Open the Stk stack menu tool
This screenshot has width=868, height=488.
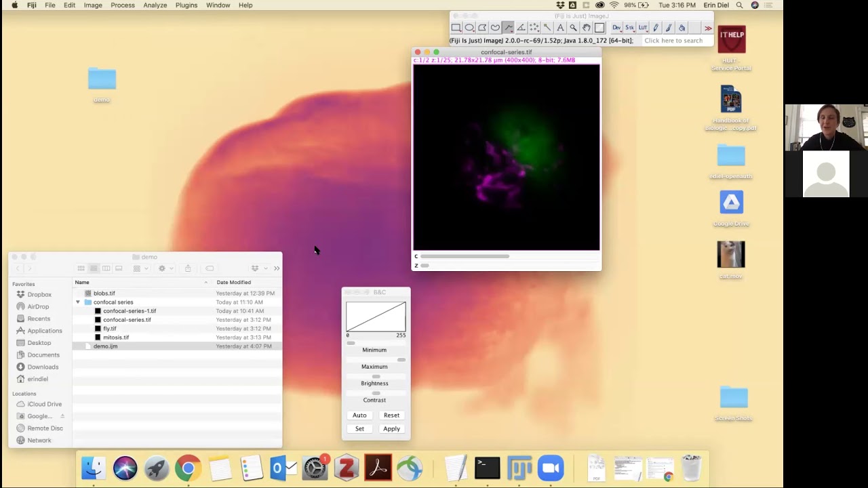coord(630,28)
